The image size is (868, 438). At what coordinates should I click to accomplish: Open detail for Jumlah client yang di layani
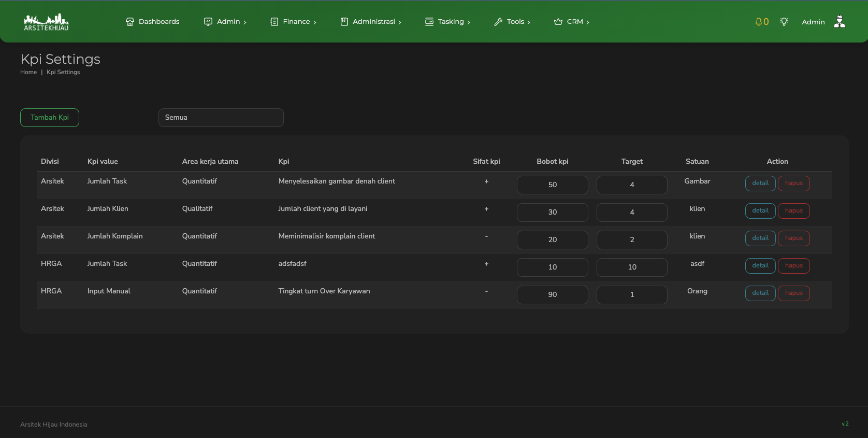coord(760,211)
